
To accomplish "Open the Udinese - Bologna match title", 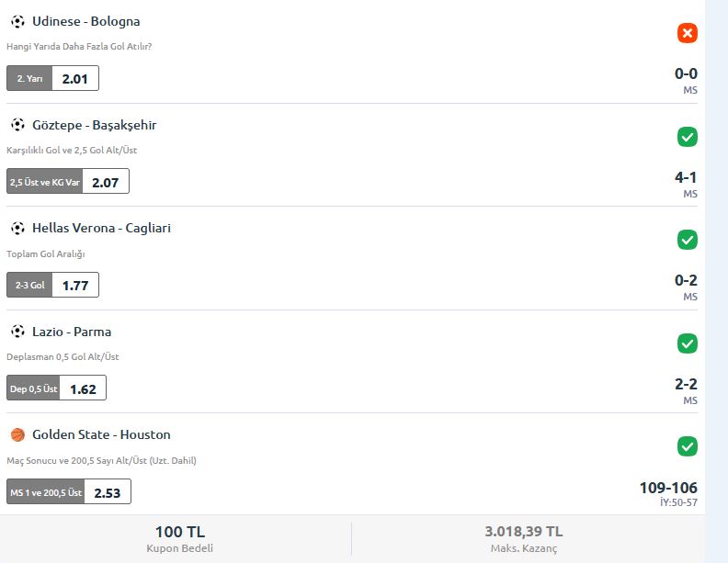I will [x=85, y=21].
